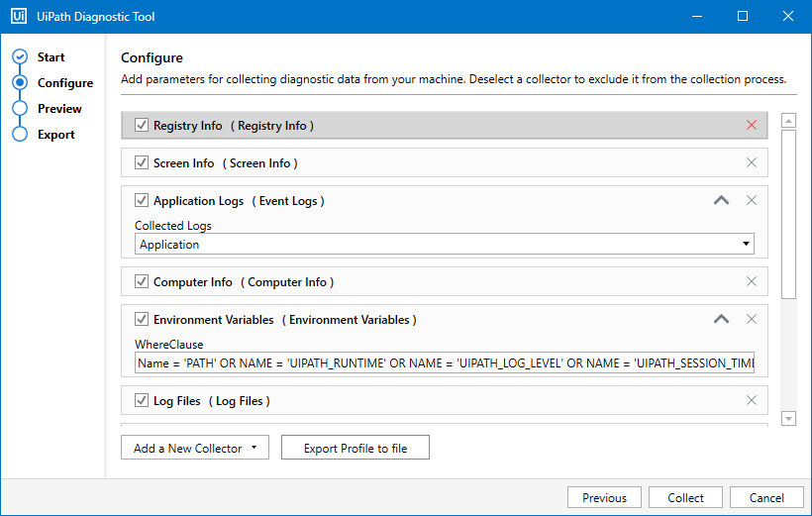This screenshot has height=516, width=812.
Task: Click Export Profile to file
Action: click(x=355, y=448)
